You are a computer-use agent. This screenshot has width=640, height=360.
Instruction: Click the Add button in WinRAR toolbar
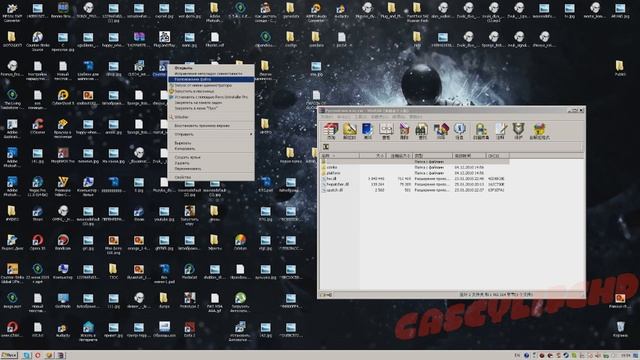tap(331, 131)
